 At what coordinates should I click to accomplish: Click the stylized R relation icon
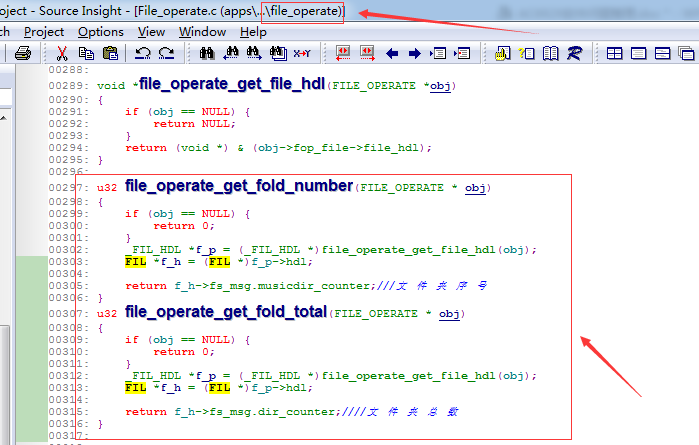(575, 54)
